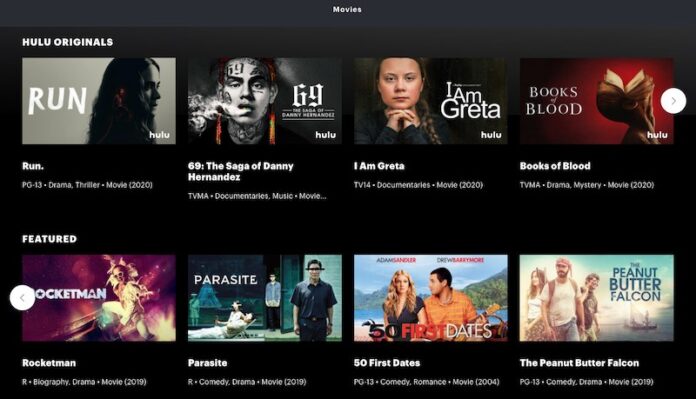Click "R • Comedy, Drama • Movie (2019)" text

tap(247, 382)
